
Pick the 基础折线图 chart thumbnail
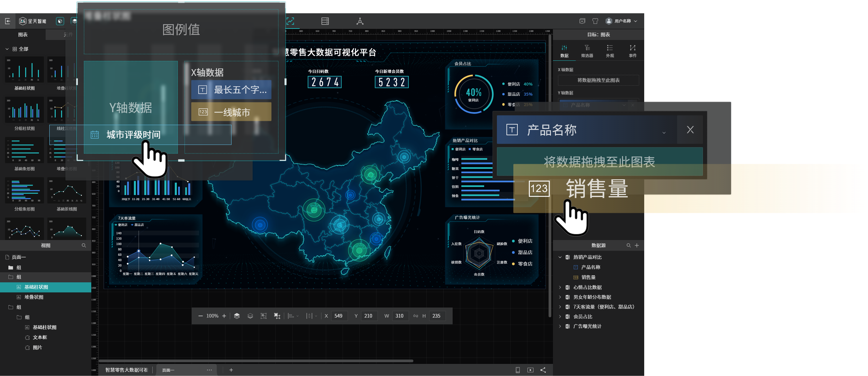coord(67,191)
